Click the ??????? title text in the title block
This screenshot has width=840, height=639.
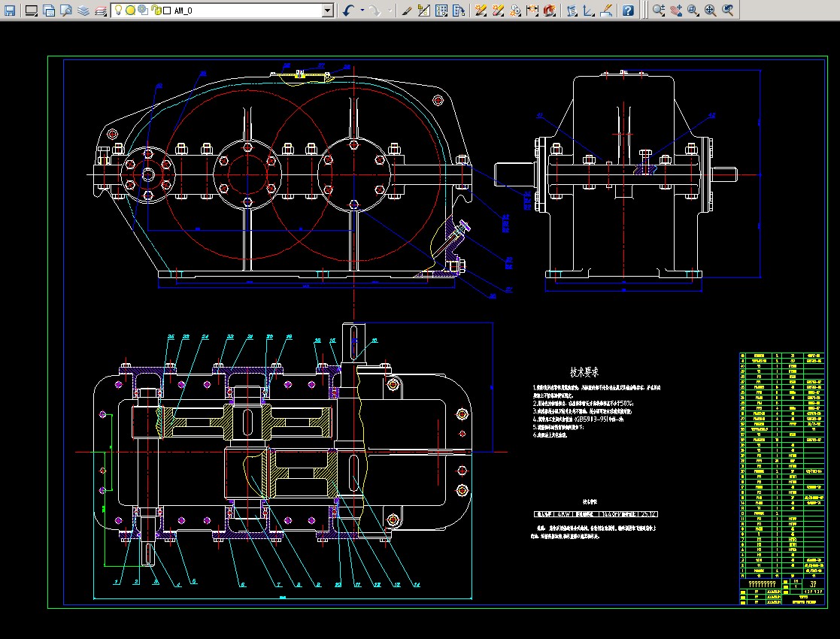762,584
